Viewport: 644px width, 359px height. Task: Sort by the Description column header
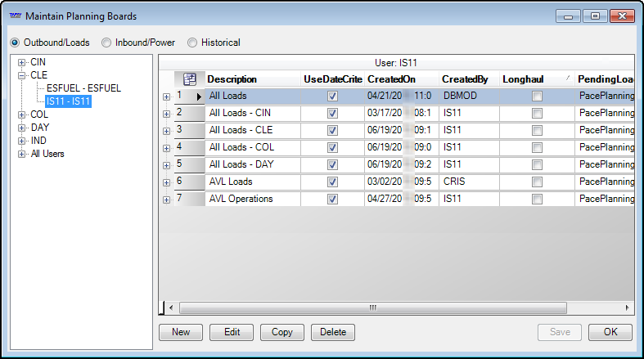tap(253, 79)
